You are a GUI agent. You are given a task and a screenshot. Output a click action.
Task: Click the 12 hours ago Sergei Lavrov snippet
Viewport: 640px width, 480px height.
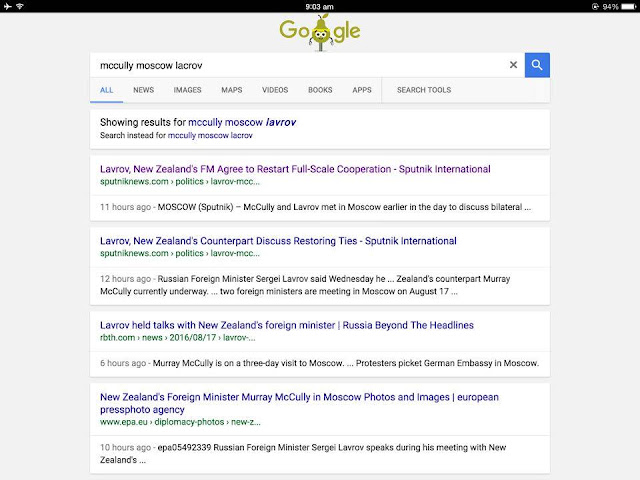pos(305,285)
